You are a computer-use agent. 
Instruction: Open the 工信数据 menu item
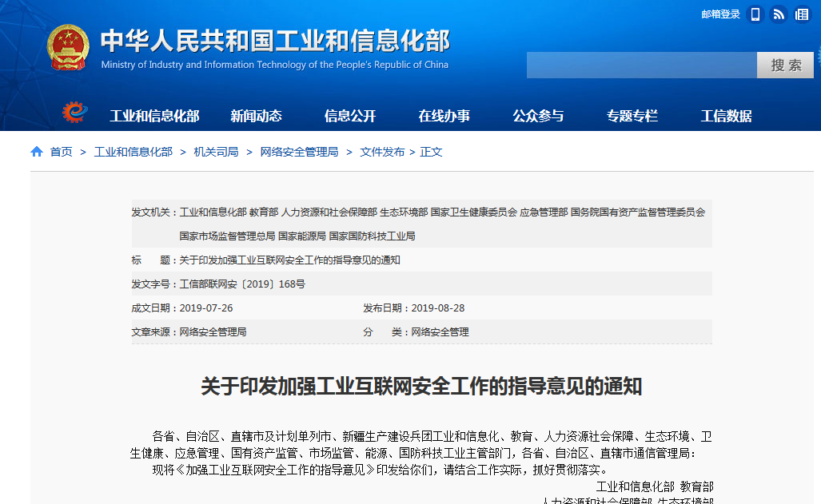point(726,116)
